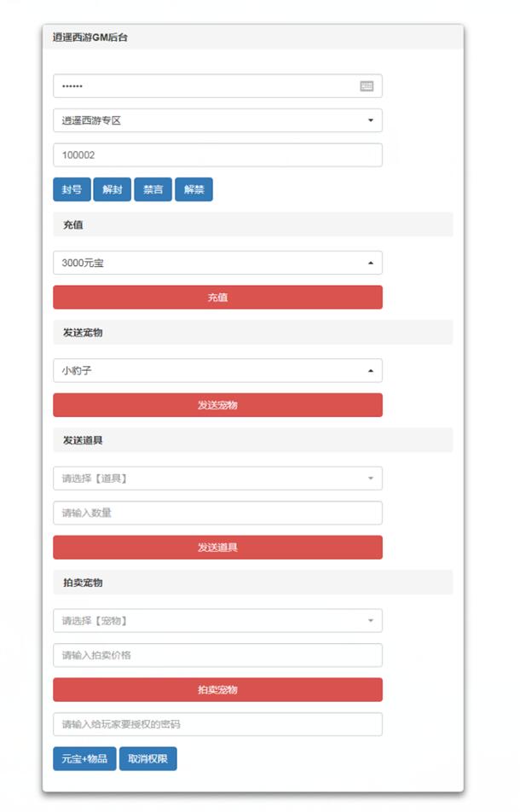Image resolution: width=520 pixels, height=812 pixels.
Task: Click the red 充值 button
Action: pyautogui.click(x=217, y=298)
